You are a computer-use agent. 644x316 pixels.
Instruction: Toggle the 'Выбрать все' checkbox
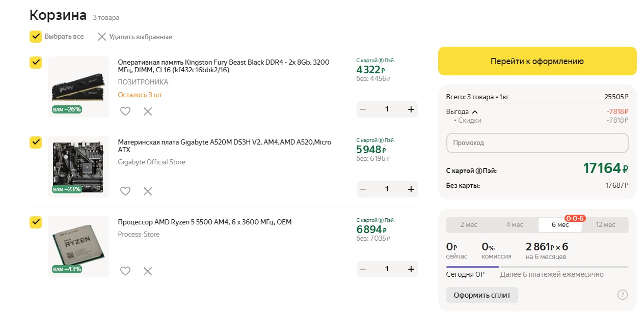point(36,37)
